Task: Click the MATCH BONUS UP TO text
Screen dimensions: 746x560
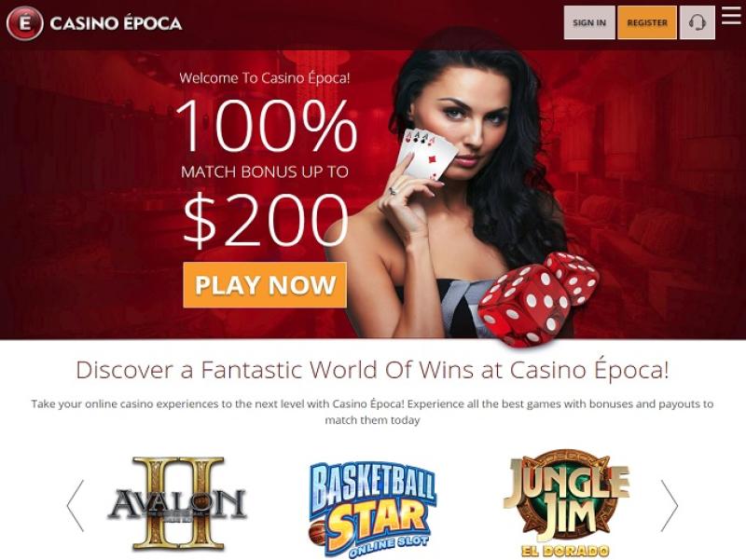Action: (265, 171)
